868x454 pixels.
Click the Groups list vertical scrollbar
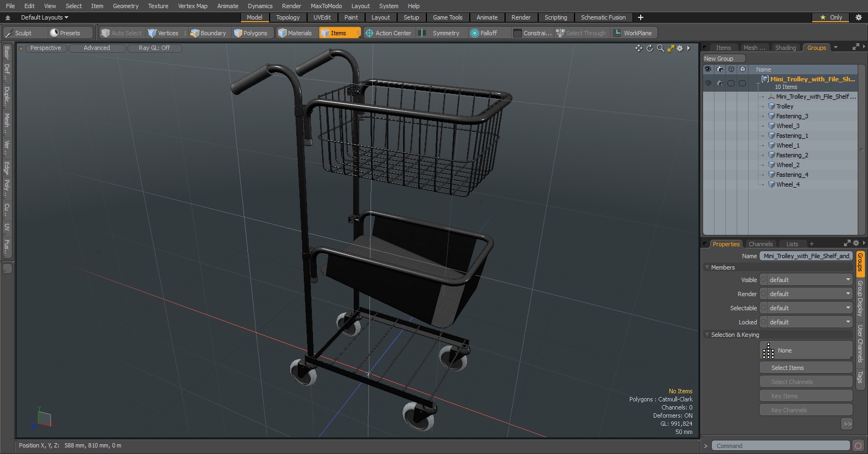(861, 150)
